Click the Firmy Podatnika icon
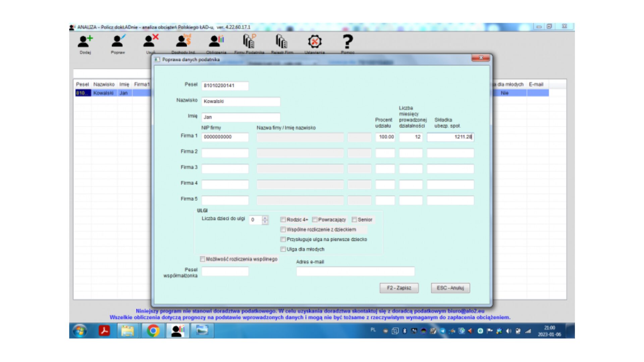The image size is (644, 362). coord(249,42)
